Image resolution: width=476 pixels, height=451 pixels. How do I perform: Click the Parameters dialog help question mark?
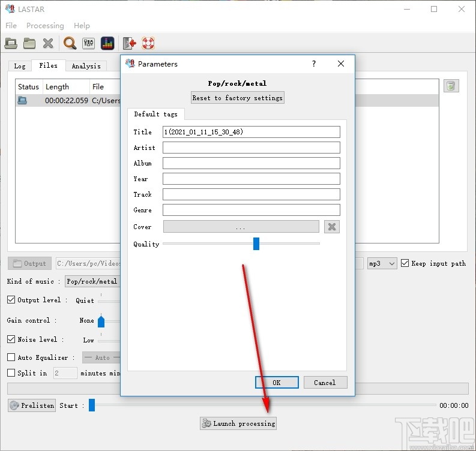point(314,64)
